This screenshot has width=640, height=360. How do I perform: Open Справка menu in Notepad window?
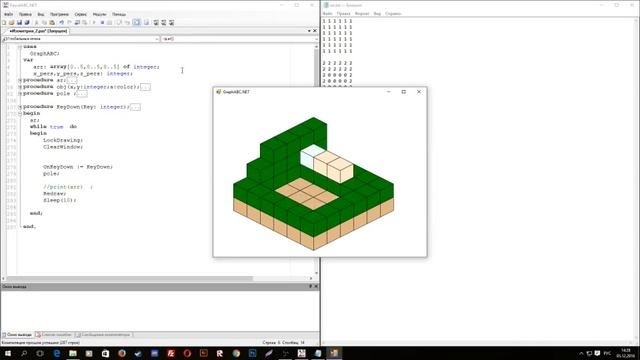(393, 14)
